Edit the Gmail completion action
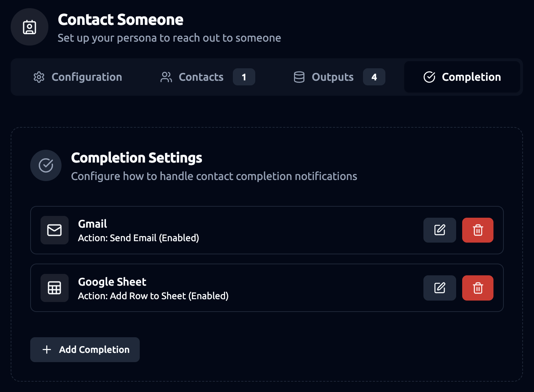The width and height of the screenshot is (534, 392). (x=439, y=230)
